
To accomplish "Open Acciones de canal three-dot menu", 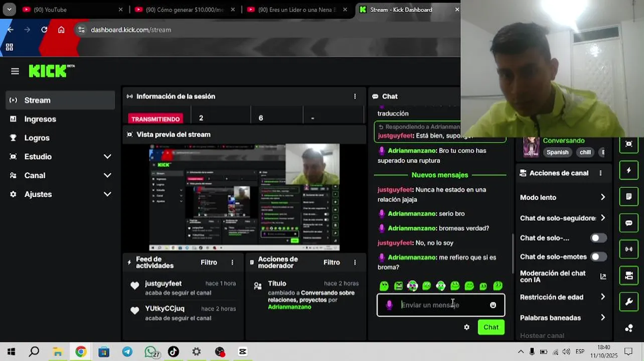I will click(600, 173).
